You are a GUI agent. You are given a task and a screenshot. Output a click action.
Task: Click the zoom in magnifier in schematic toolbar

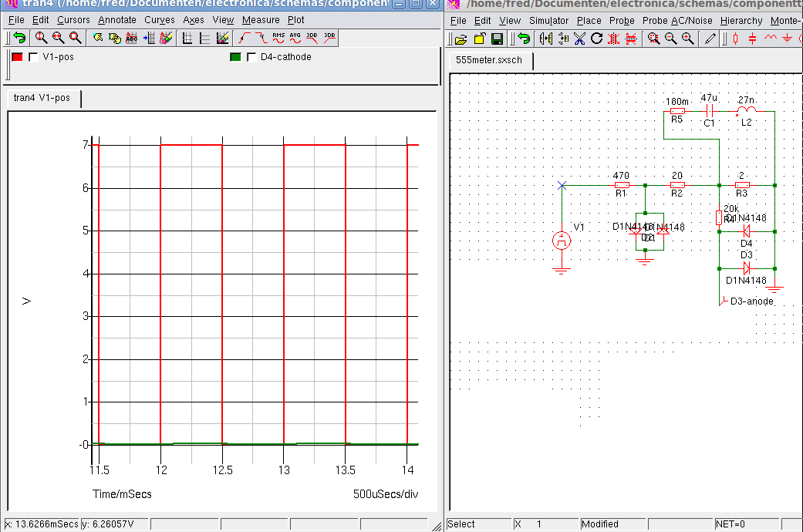688,39
